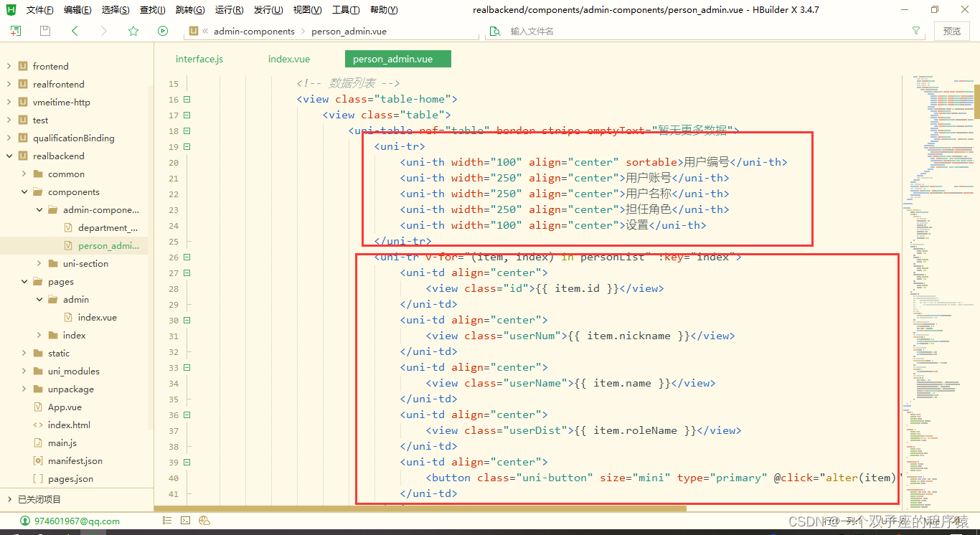
Task: Click the save file floppy icon
Action: [x=45, y=31]
